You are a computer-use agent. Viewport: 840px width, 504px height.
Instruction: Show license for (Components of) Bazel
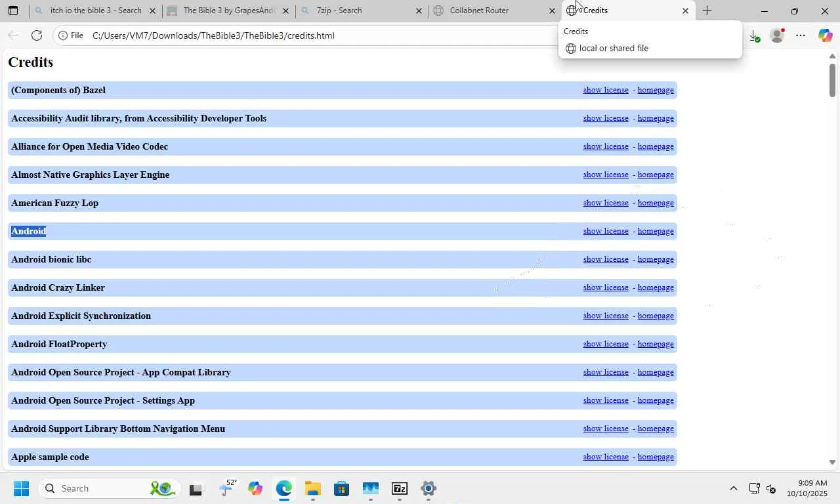point(606,90)
